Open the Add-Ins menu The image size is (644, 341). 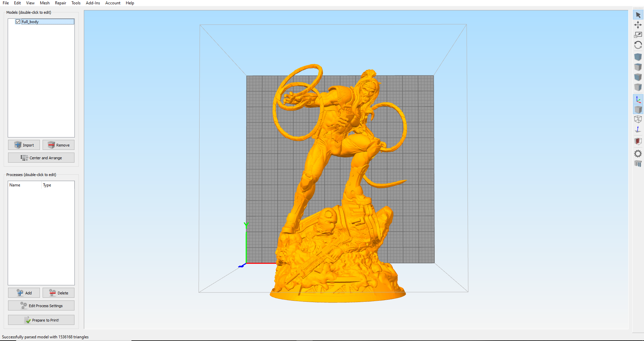(x=93, y=3)
